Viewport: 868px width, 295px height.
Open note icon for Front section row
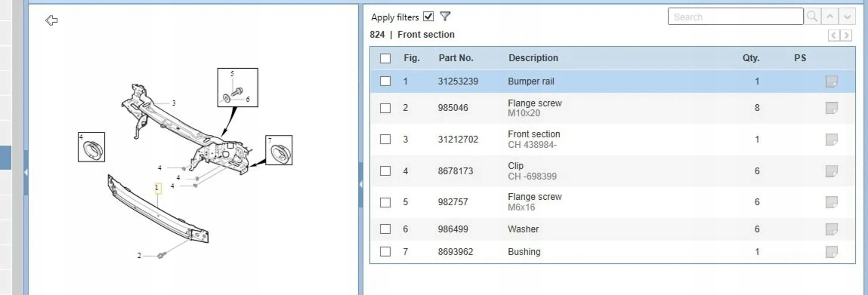pos(831,139)
